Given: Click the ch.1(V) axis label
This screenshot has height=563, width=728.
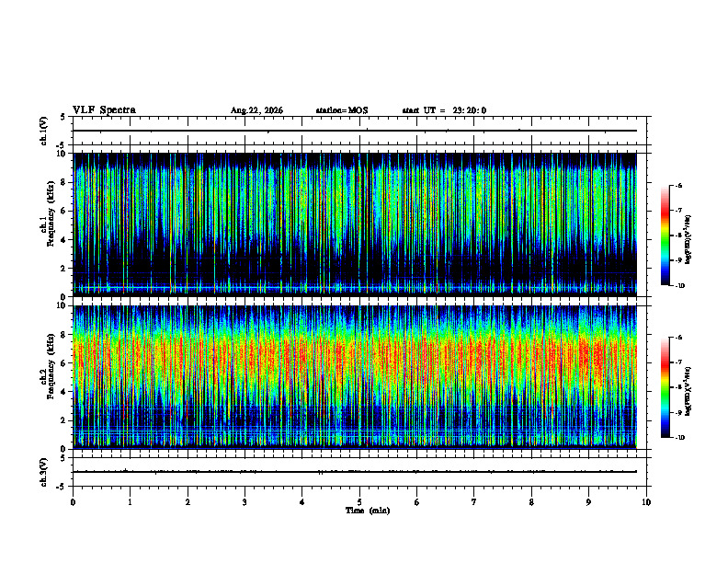Looking at the screenshot, I should [x=44, y=131].
